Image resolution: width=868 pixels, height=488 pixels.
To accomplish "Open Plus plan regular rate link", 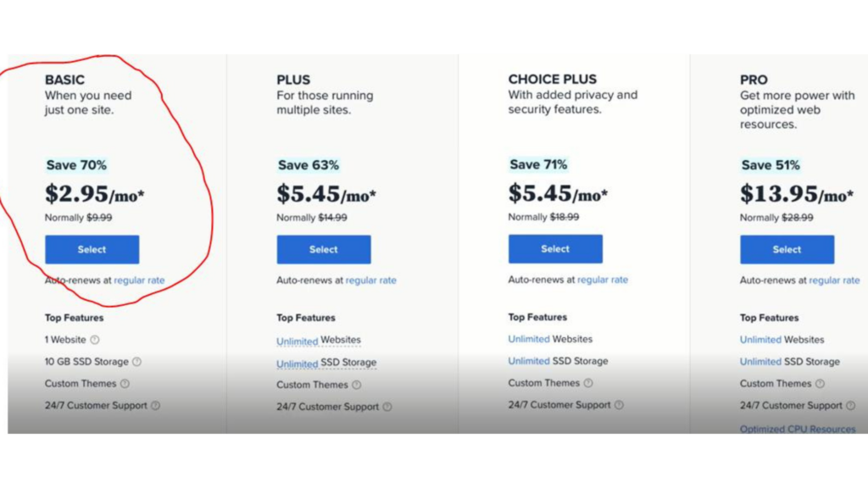I will 371,280.
